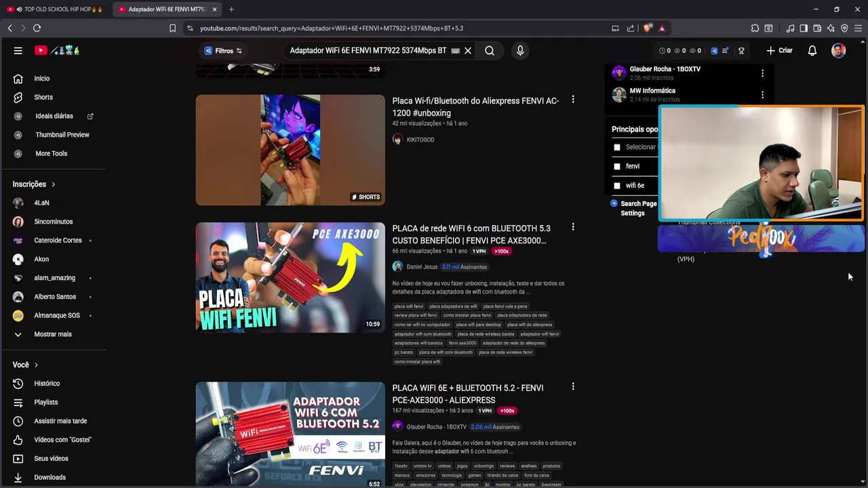This screenshot has width=868, height=488.
Task: Open options for PLACA de rede WIFI 6 video
Action: 573,227
